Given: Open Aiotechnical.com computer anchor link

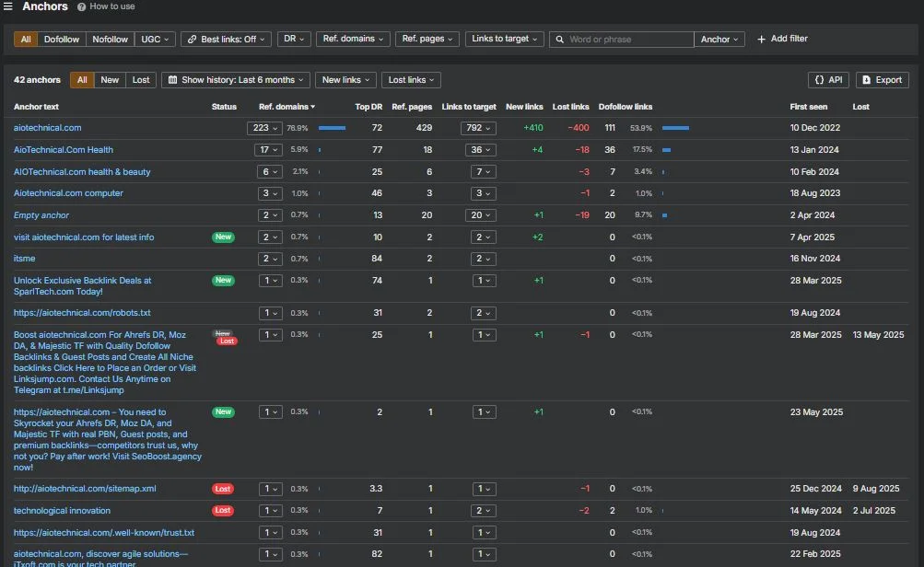Looking at the screenshot, I should click(68, 193).
